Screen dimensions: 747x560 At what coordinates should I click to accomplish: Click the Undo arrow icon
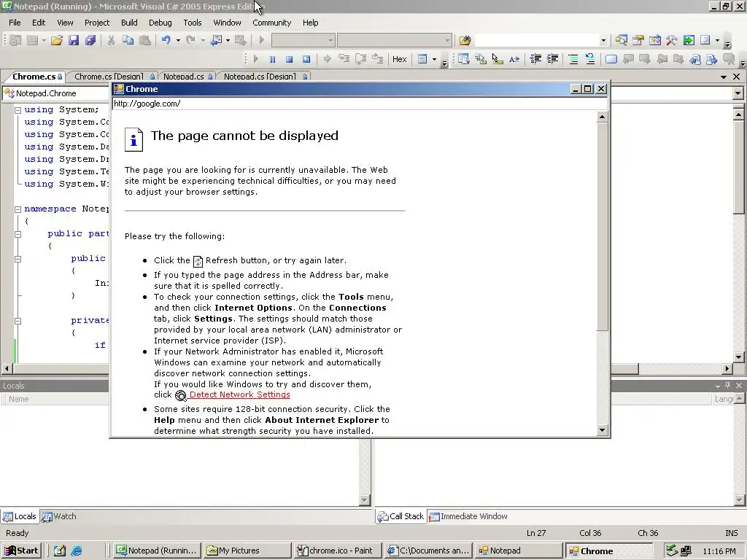[166, 41]
